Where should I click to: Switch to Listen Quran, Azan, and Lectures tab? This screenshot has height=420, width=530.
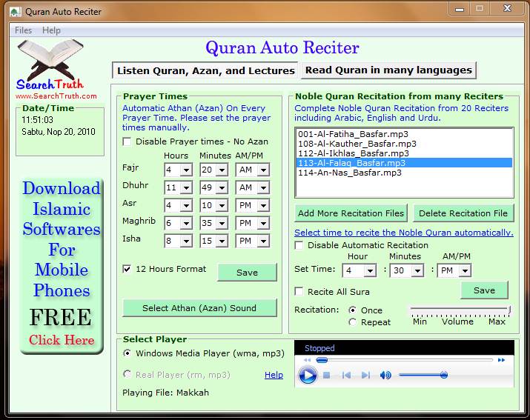click(x=205, y=70)
